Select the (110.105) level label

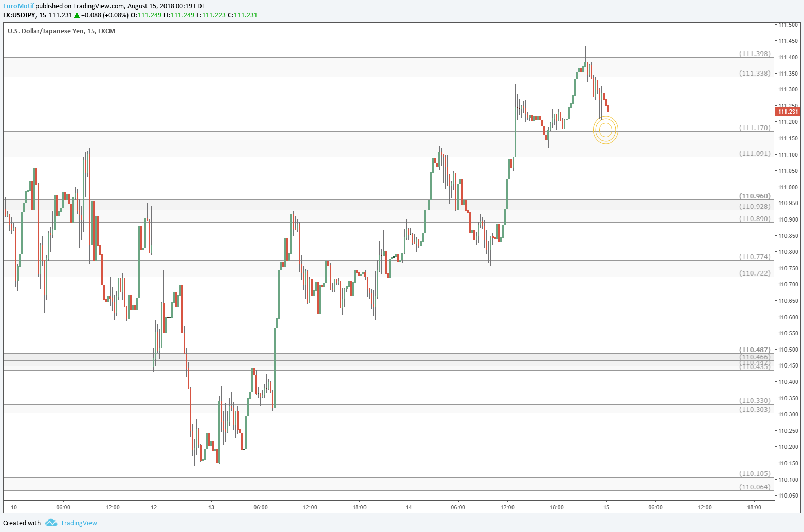755,473
